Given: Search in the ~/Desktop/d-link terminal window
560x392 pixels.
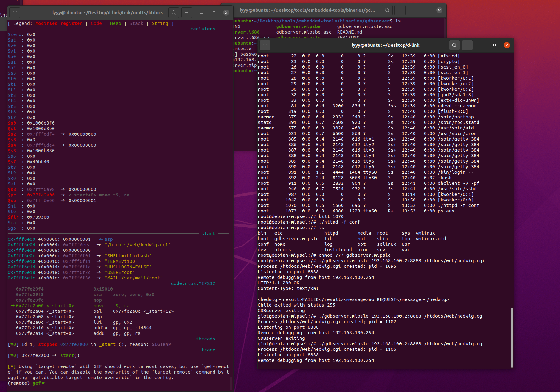Looking at the screenshot, I should 454,45.
